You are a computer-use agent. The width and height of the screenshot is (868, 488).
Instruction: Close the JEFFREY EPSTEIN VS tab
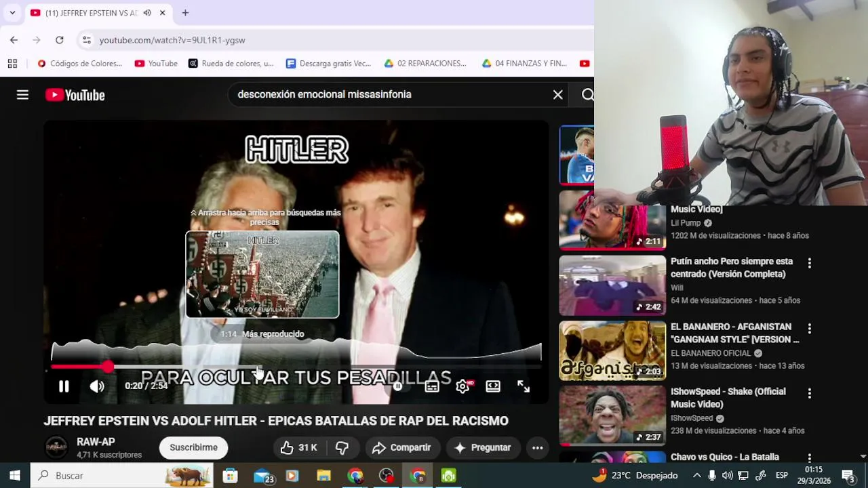click(162, 13)
